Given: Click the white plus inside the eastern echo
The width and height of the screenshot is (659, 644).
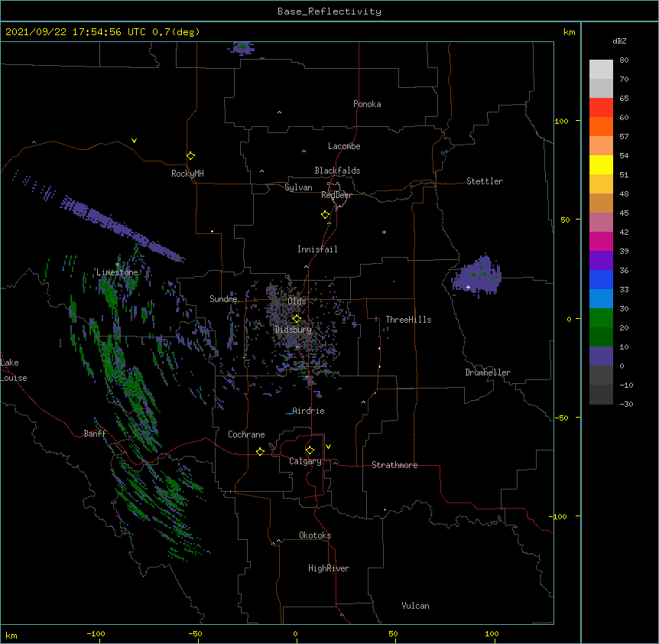Looking at the screenshot, I should click(468, 287).
